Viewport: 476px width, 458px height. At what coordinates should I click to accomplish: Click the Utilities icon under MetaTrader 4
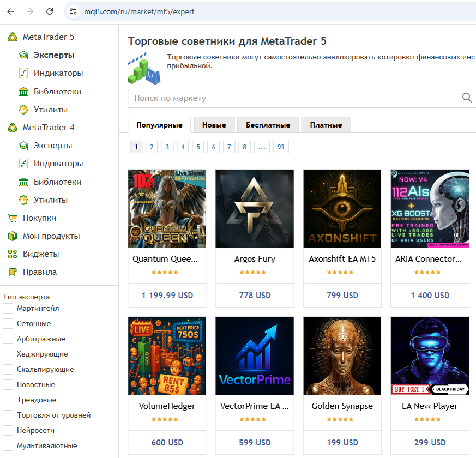click(x=23, y=200)
